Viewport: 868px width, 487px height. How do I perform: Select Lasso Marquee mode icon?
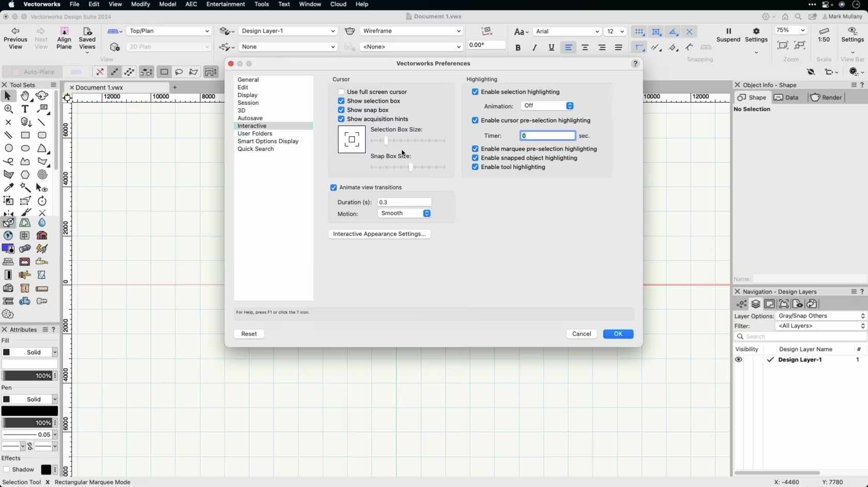click(179, 72)
